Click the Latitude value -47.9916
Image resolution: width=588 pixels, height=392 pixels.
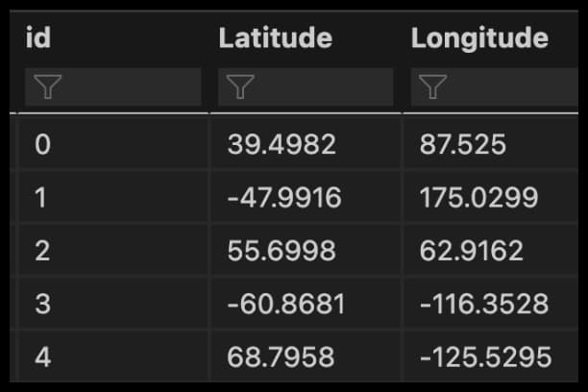284,198
